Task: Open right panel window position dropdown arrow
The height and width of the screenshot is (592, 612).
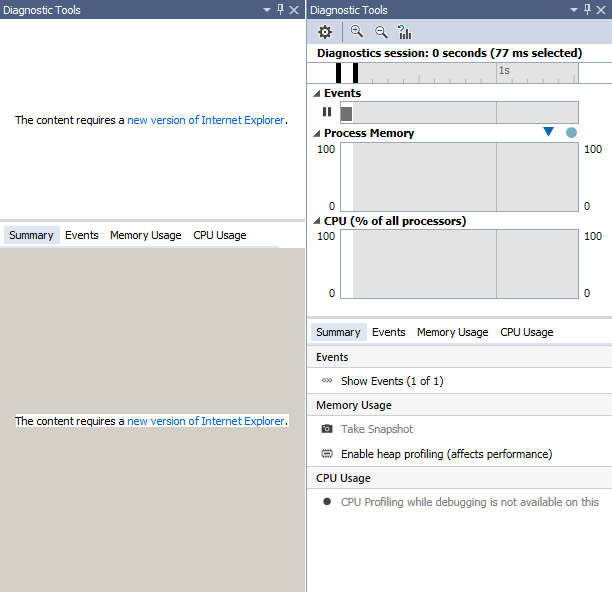Action: (574, 9)
